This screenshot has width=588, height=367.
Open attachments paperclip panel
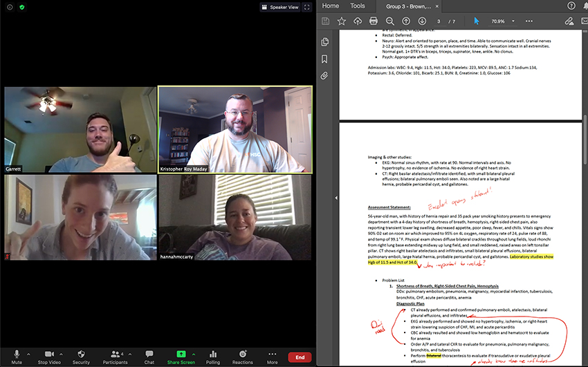click(324, 76)
